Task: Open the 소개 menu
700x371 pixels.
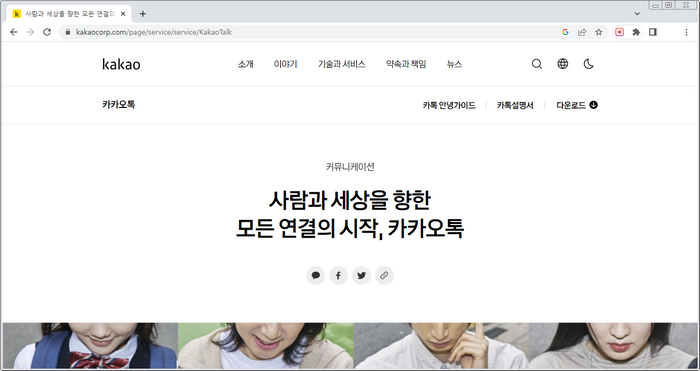Action: (246, 64)
